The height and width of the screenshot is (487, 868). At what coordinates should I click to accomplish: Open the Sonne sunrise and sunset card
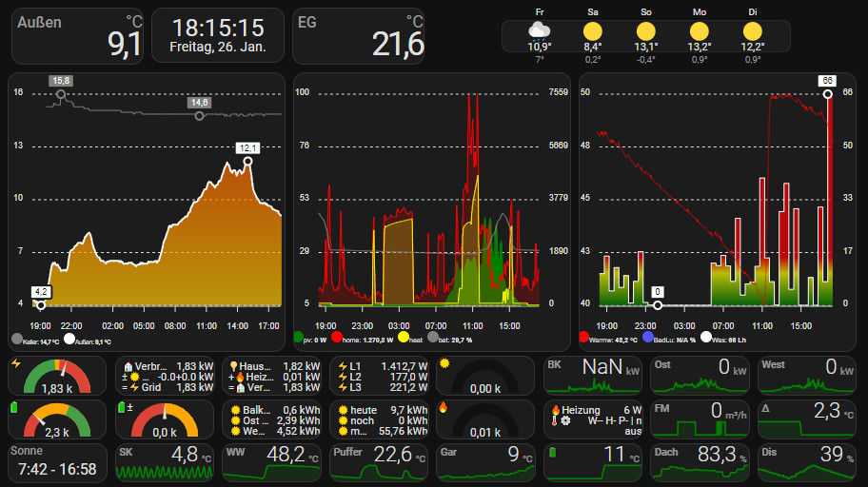coord(56,461)
